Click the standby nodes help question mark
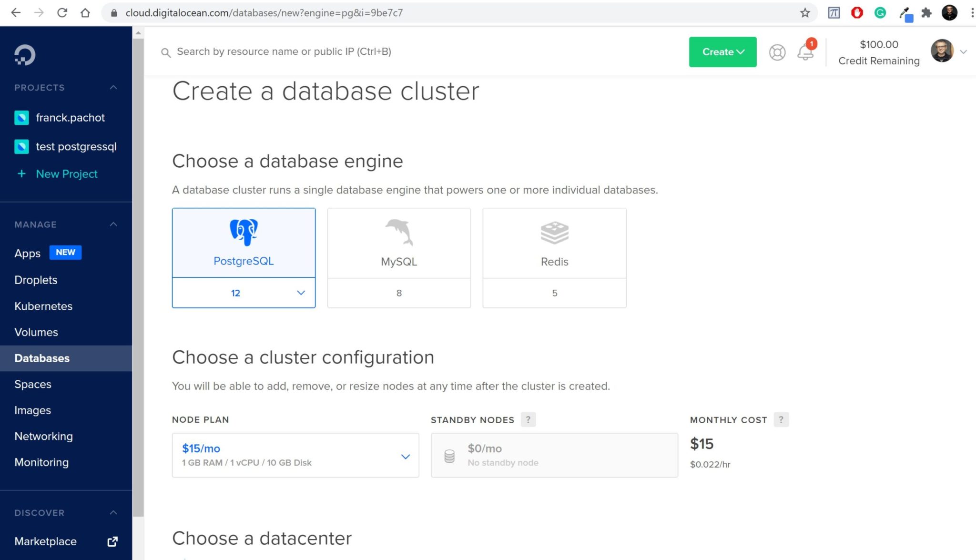 (528, 419)
